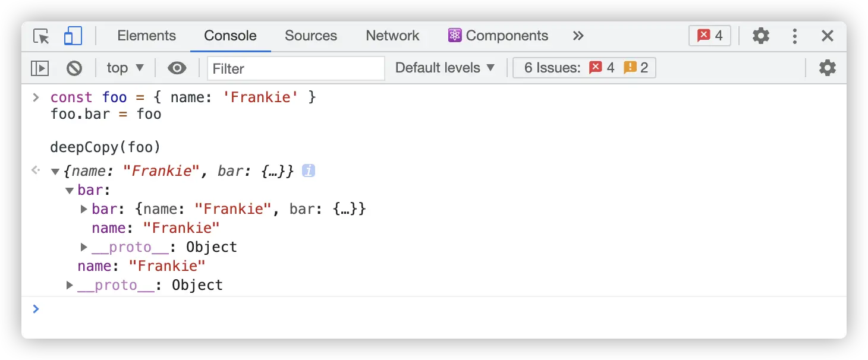Image resolution: width=868 pixels, height=360 pixels.
Task: Open the customize DevTools three-dot menu
Action: [x=794, y=36]
